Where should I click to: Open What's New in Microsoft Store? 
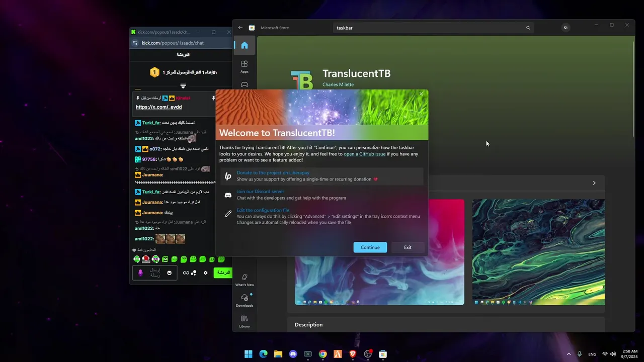tap(245, 280)
